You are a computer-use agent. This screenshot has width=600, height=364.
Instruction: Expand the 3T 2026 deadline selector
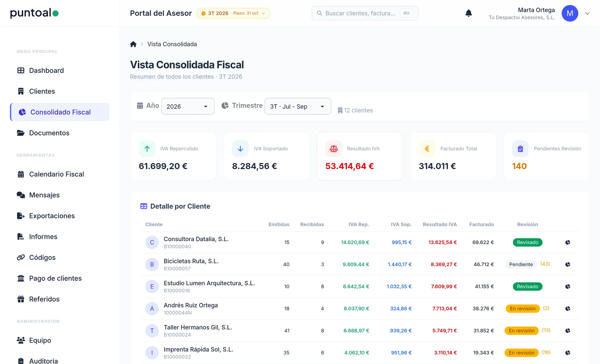[233, 13]
